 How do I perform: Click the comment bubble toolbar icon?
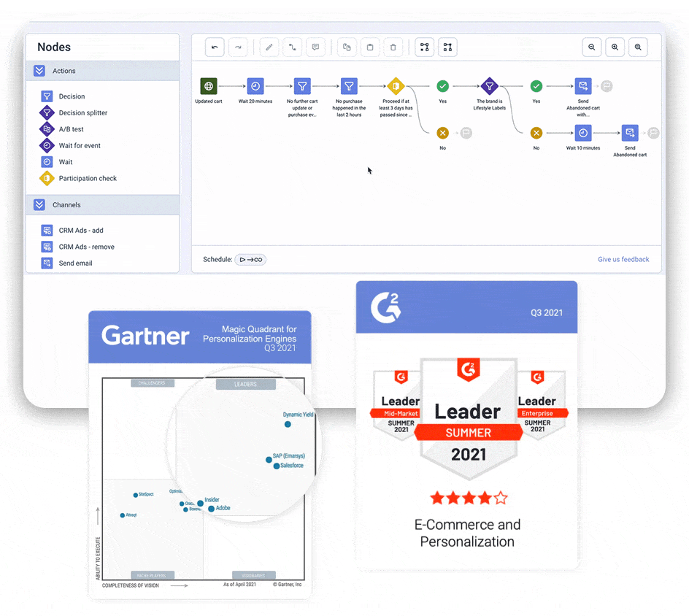[x=315, y=47]
